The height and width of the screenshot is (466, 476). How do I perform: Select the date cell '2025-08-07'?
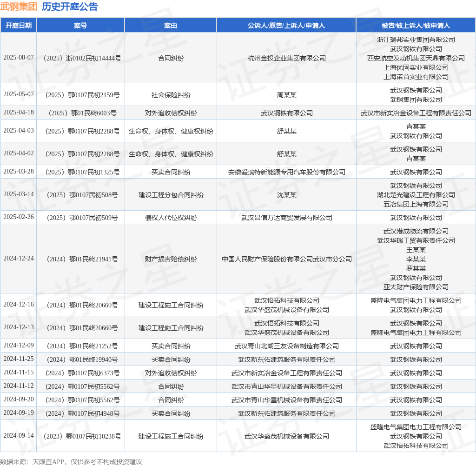pyautogui.click(x=19, y=57)
